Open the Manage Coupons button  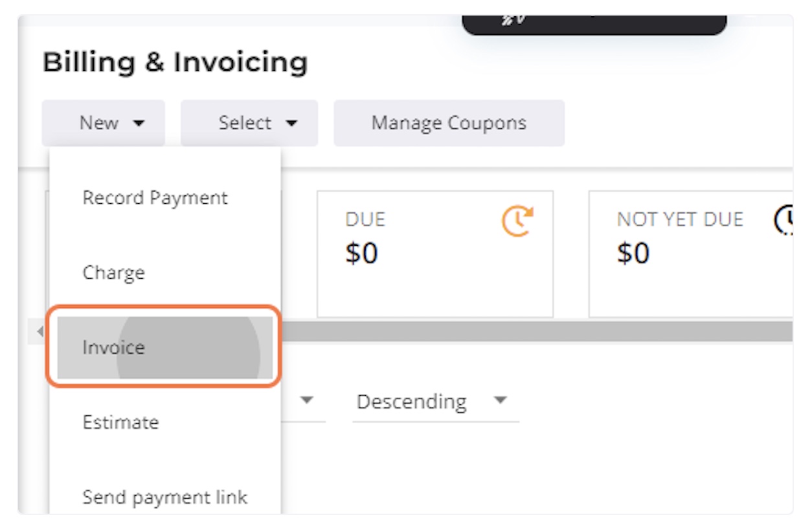[x=449, y=123]
